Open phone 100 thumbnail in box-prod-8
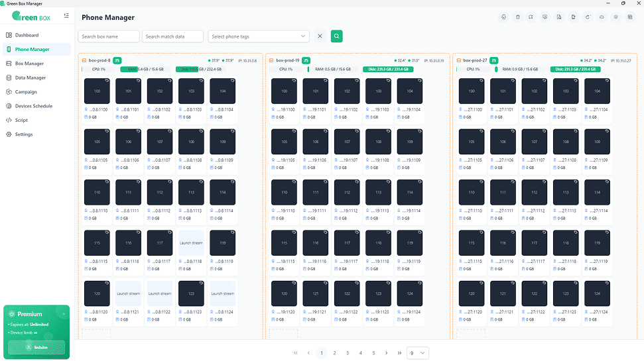This screenshot has height=361, width=644. coord(97,91)
